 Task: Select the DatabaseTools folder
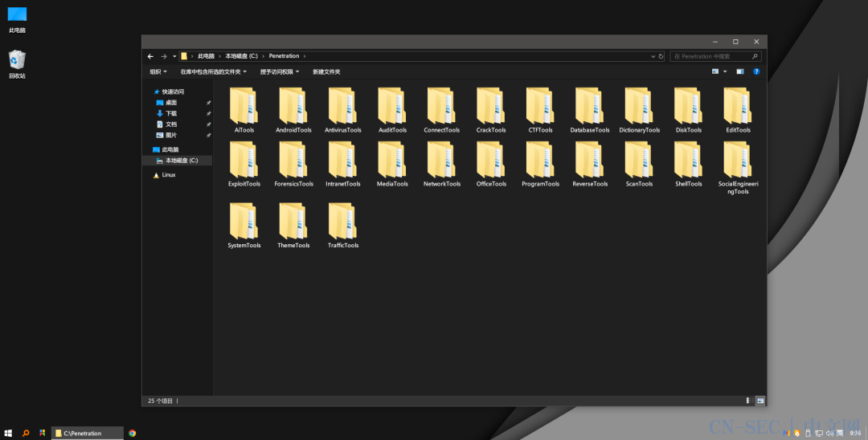(590, 111)
